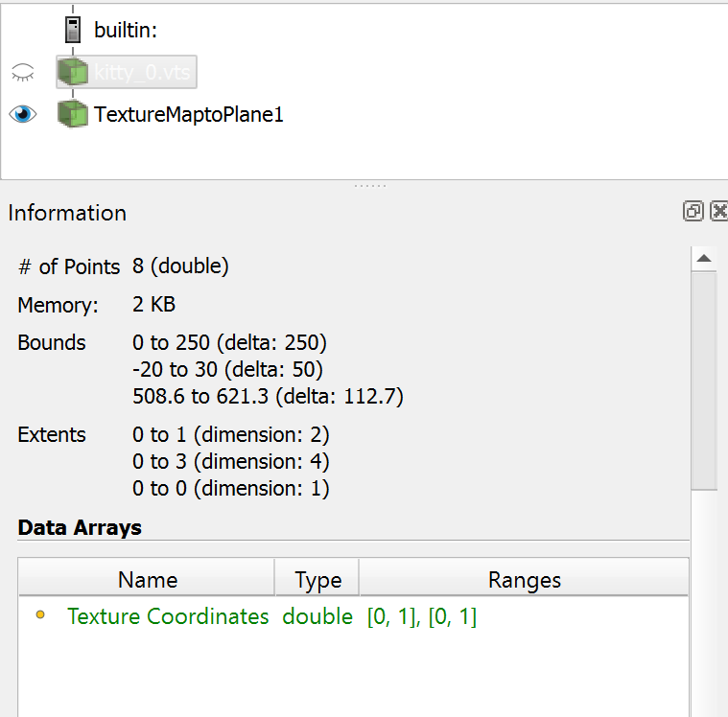728x717 pixels.
Task: Close the Information panel
Action: coord(718,212)
